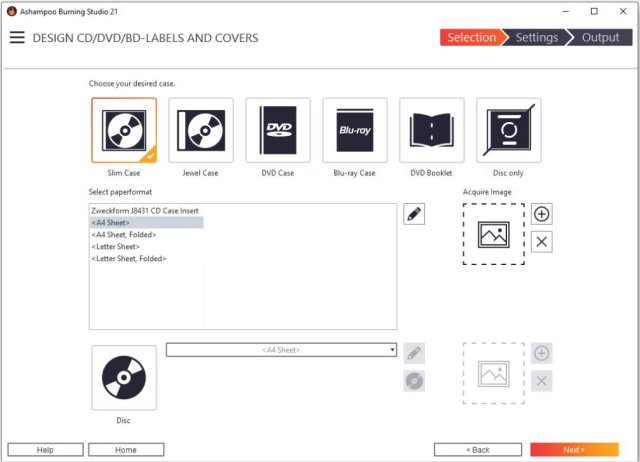The width and height of the screenshot is (640, 462).
Task: Choose the DVD Booklet icon
Action: (432, 130)
